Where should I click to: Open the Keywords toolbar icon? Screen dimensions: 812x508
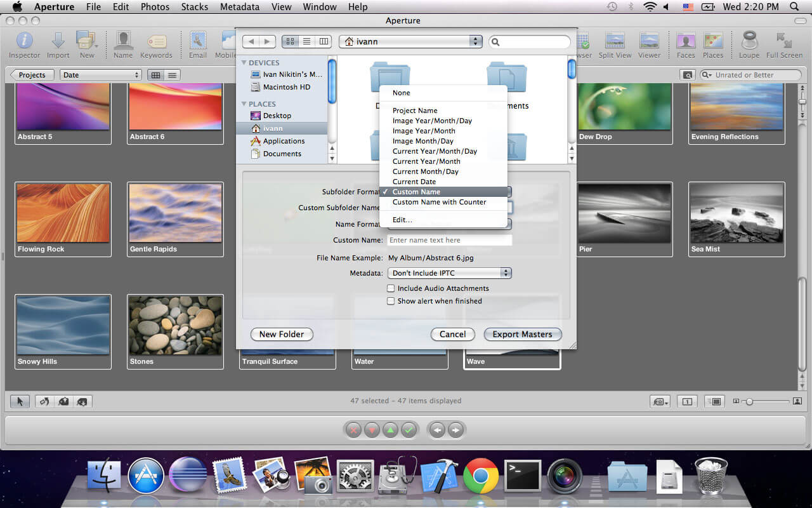coord(156,41)
